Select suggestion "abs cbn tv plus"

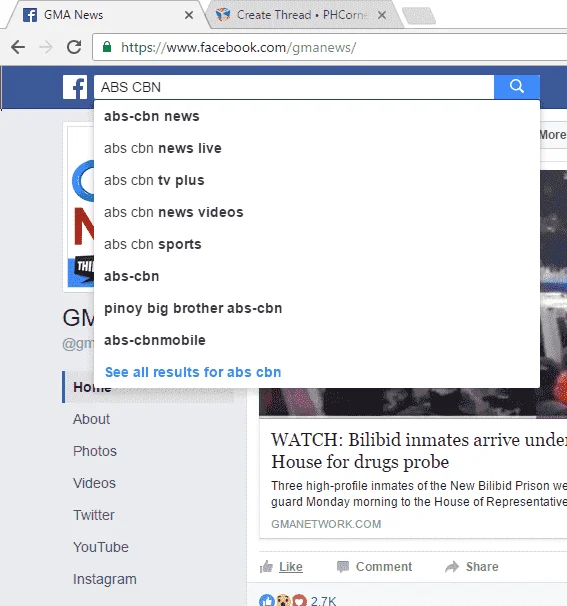point(317,180)
